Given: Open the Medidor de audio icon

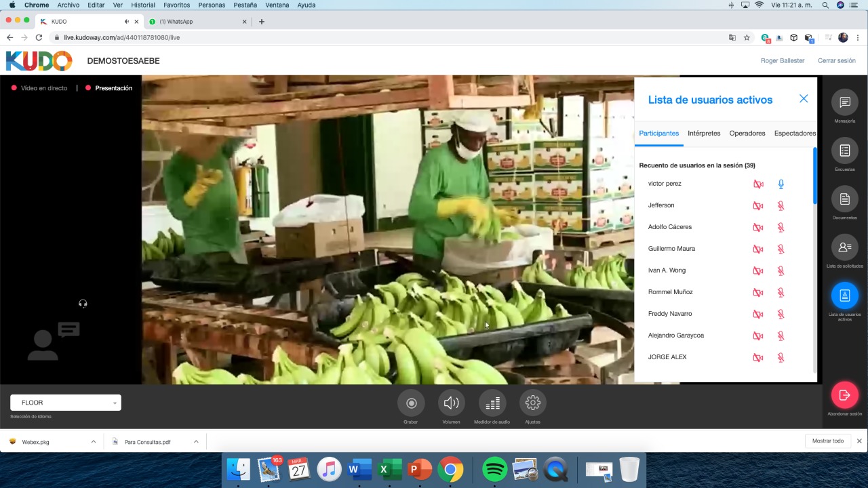Looking at the screenshot, I should point(492,403).
